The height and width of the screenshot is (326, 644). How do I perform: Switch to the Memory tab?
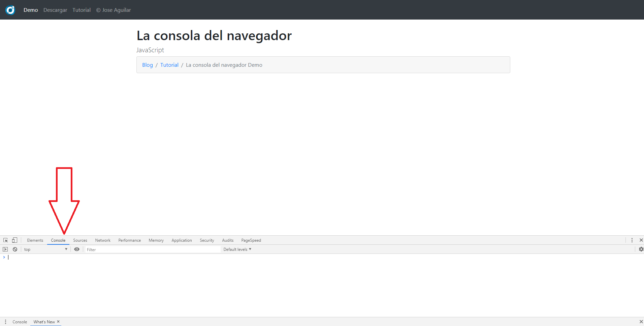point(156,240)
